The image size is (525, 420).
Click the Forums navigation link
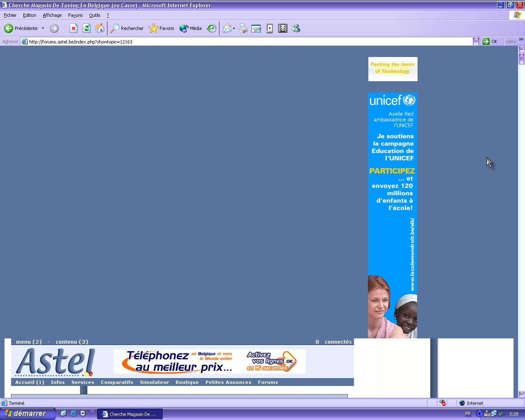(x=268, y=382)
